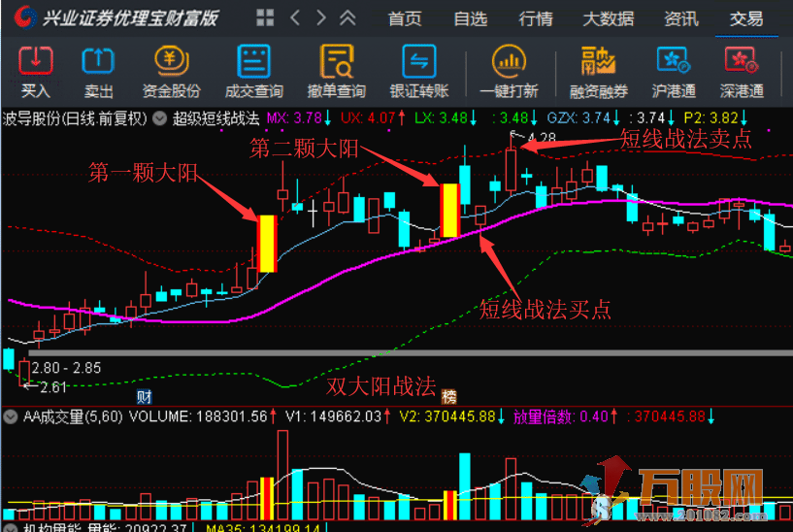Viewport: 793px width, 532px height.
Task: Click the 2.80 - 2.85 range label
Action: [x=66, y=368]
